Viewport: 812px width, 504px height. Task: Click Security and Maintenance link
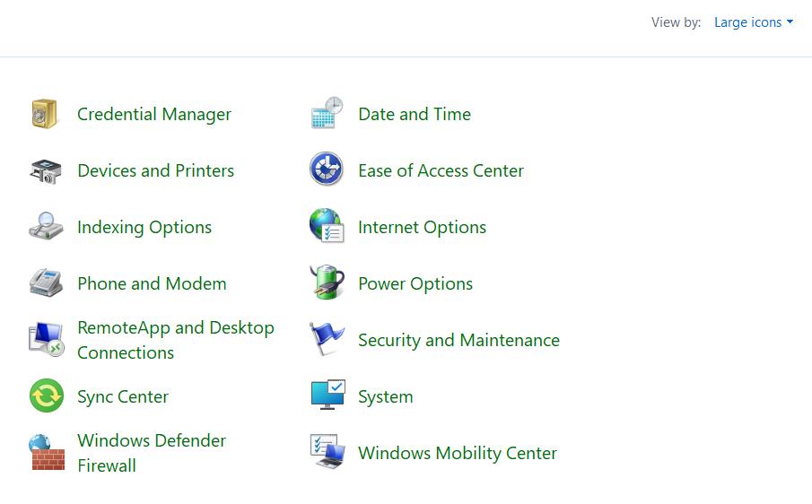(x=458, y=341)
